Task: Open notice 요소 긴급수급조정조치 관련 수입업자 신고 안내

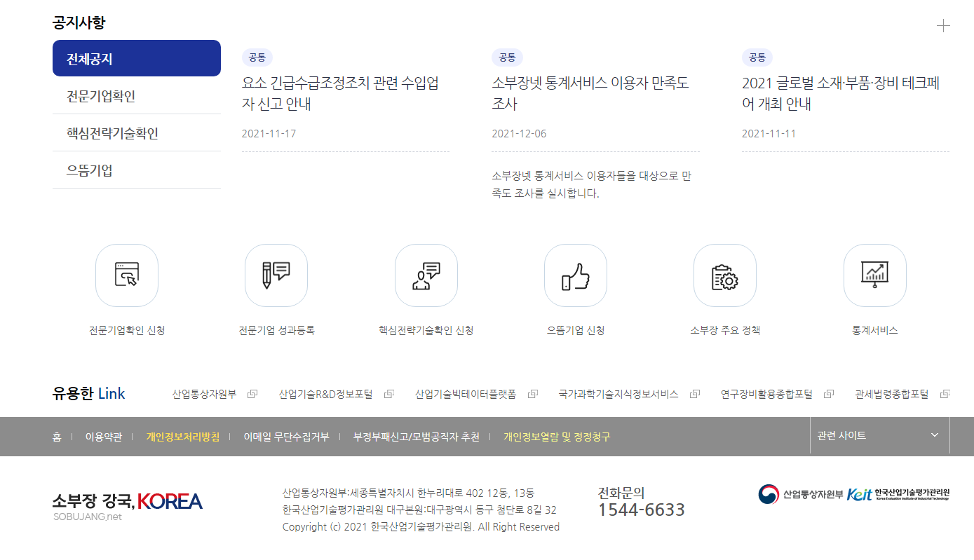Action: pos(340,93)
